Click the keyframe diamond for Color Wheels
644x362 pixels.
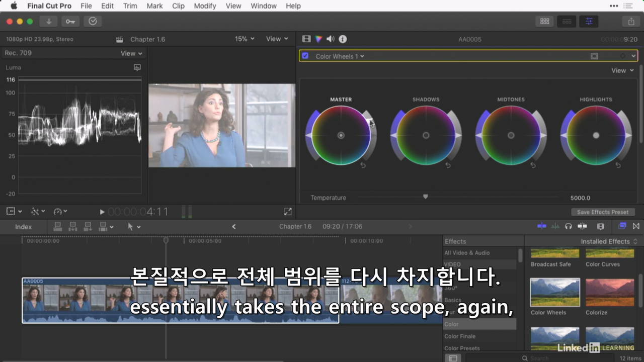(622, 56)
